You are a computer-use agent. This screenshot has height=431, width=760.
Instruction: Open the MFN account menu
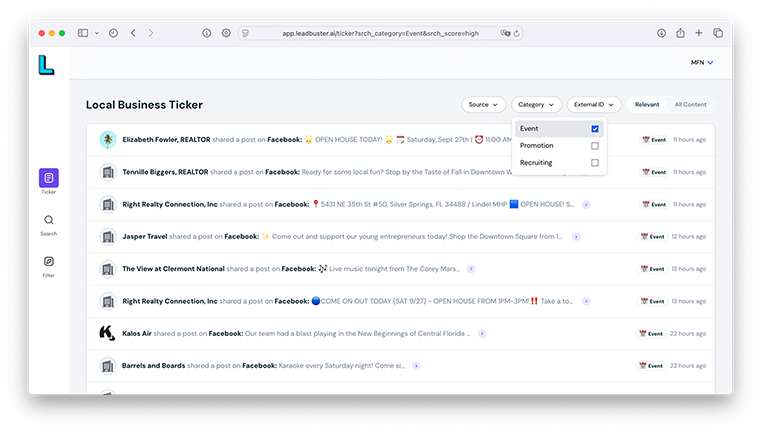point(702,63)
